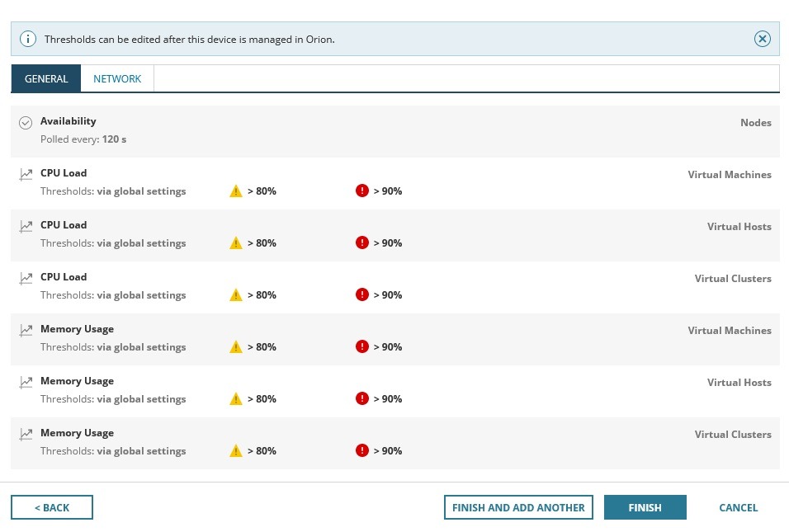Click the Availability checkmark circle icon

click(26, 123)
